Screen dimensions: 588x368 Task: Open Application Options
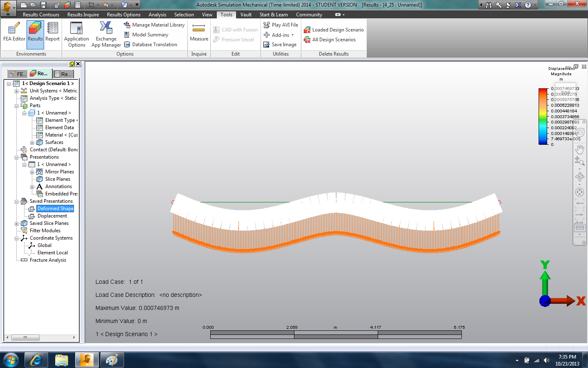[76, 35]
